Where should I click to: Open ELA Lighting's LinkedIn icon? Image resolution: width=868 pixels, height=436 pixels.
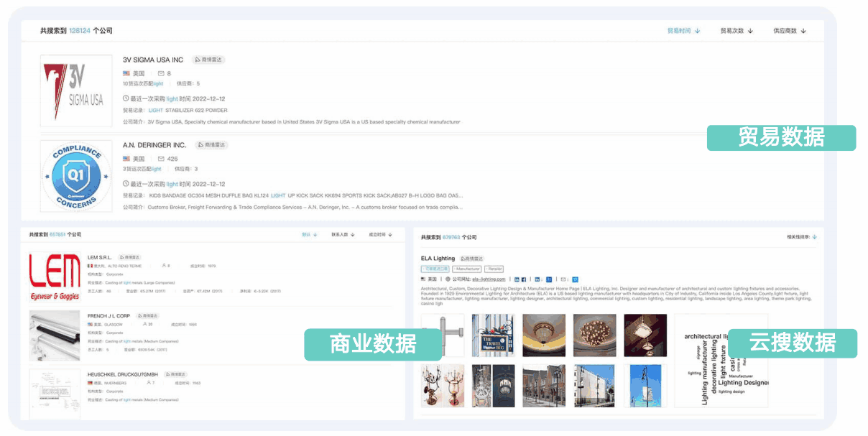coord(537,279)
